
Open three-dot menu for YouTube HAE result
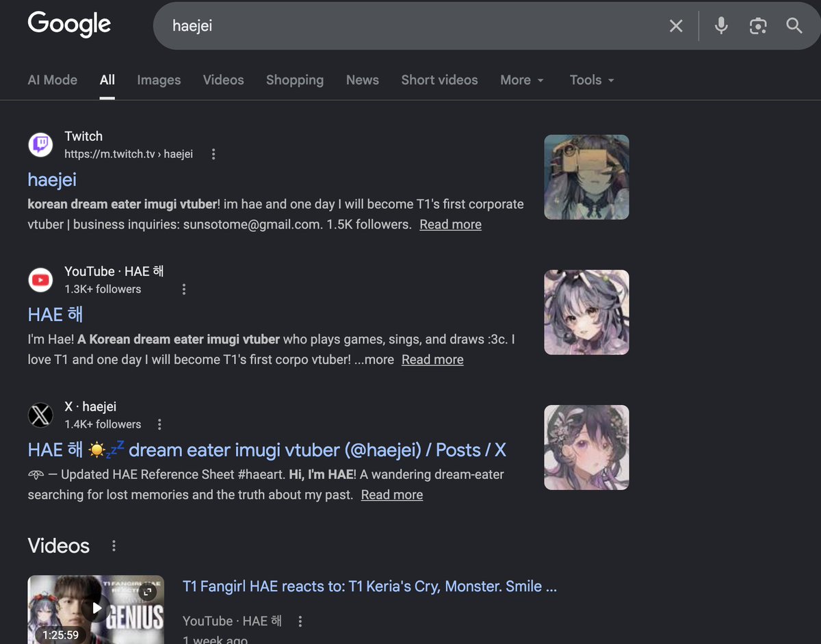183,289
